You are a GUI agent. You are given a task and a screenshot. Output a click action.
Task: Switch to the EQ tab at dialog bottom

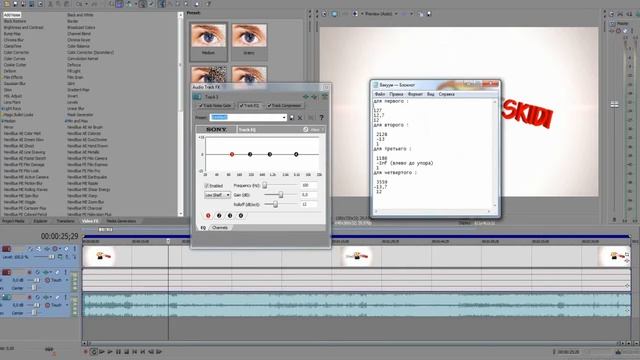pos(203,228)
